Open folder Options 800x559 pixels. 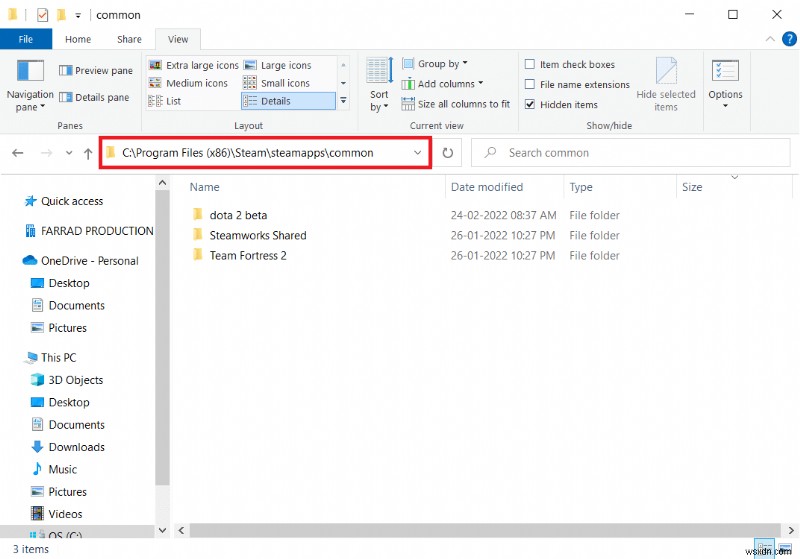point(725,85)
